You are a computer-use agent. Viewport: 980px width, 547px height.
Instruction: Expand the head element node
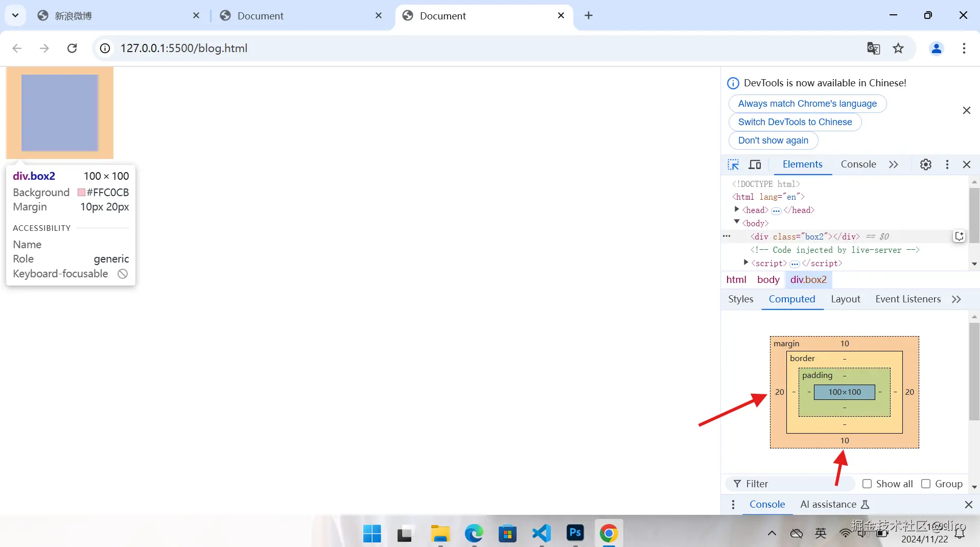(736, 209)
